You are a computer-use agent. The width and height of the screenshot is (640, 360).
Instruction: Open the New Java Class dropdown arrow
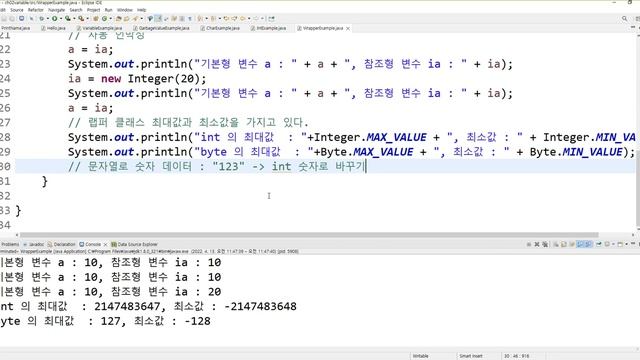pos(111,18)
